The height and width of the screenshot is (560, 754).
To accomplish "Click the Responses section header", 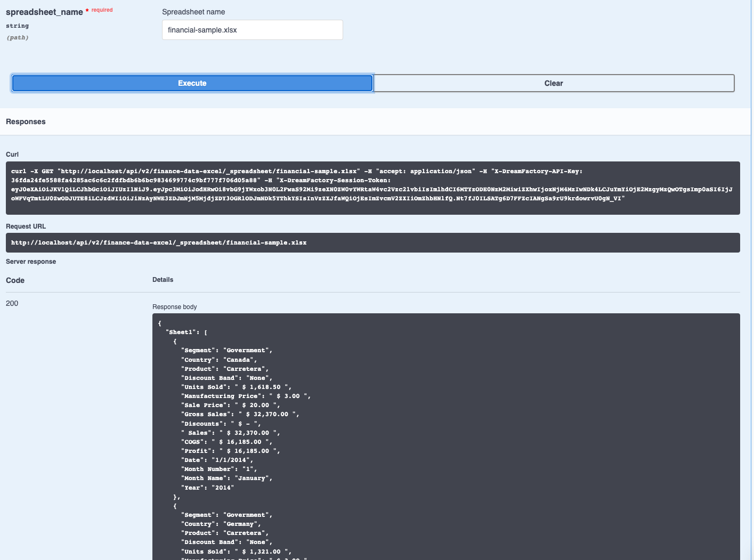I will 26,121.
